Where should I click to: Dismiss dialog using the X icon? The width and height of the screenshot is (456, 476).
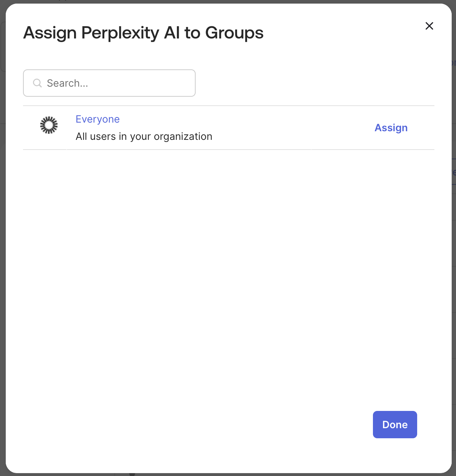tap(429, 26)
